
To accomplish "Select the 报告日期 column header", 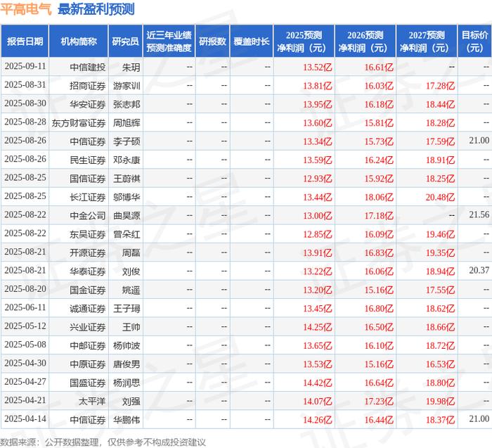I will [x=25, y=41].
